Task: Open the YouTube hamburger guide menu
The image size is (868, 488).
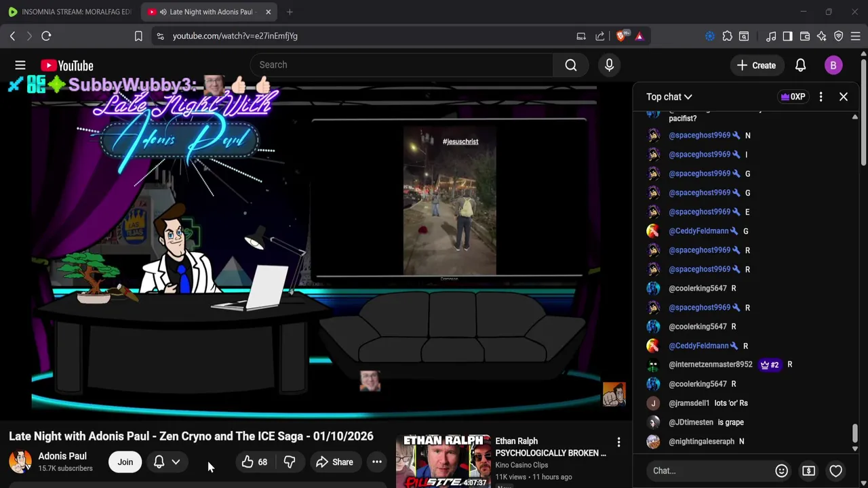Action: click(x=20, y=65)
